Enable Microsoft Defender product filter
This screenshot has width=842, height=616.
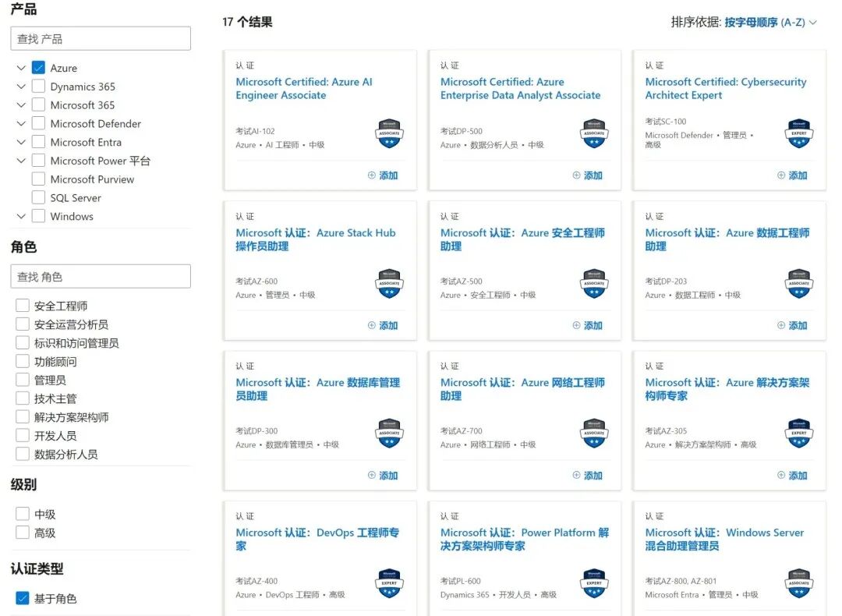coord(38,123)
